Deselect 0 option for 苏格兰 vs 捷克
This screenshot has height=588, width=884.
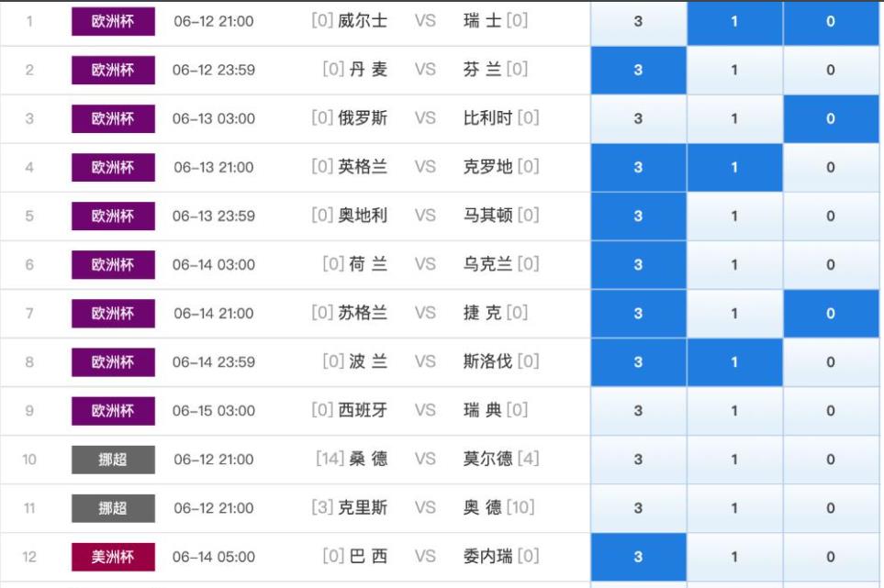pos(830,314)
